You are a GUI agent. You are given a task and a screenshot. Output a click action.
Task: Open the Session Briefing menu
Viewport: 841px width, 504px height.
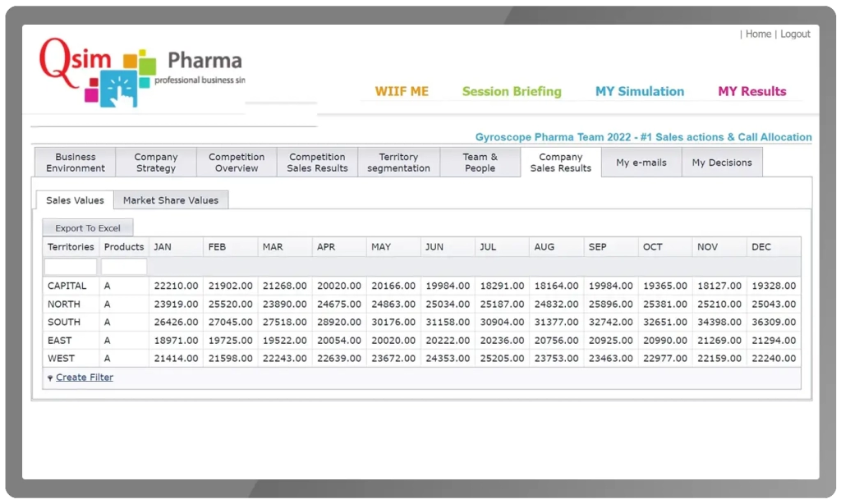tap(512, 91)
